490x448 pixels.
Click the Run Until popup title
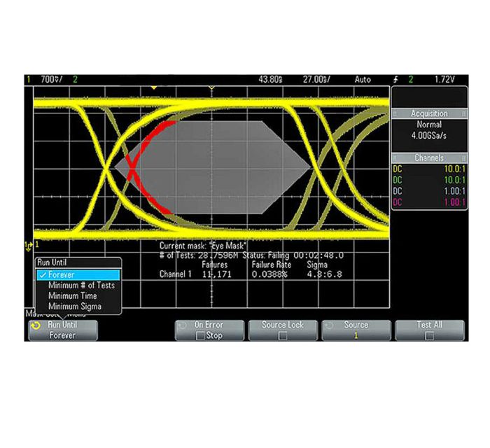pyautogui.click(x=52, y=262)
